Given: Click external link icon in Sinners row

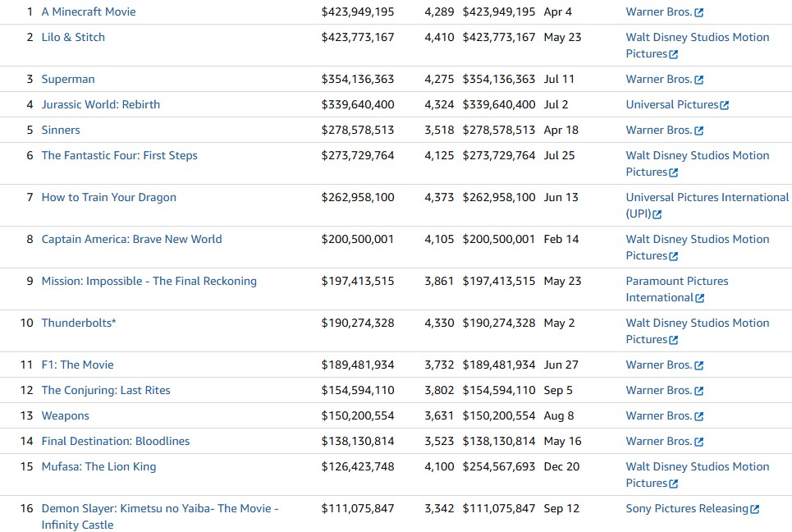Looking at the screenshot, I should [x=699, y=131].
